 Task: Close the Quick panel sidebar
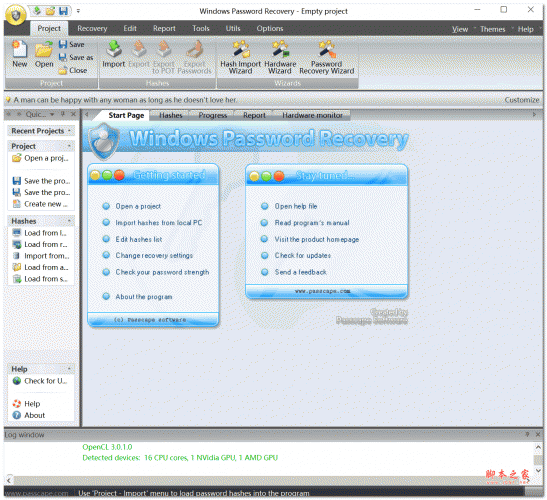pos(73,114)
